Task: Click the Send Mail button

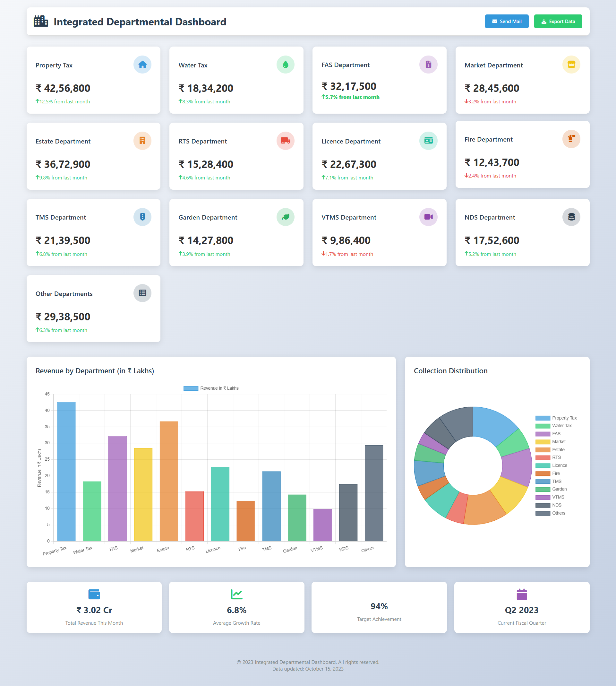Action: click(x=506, y=21)
